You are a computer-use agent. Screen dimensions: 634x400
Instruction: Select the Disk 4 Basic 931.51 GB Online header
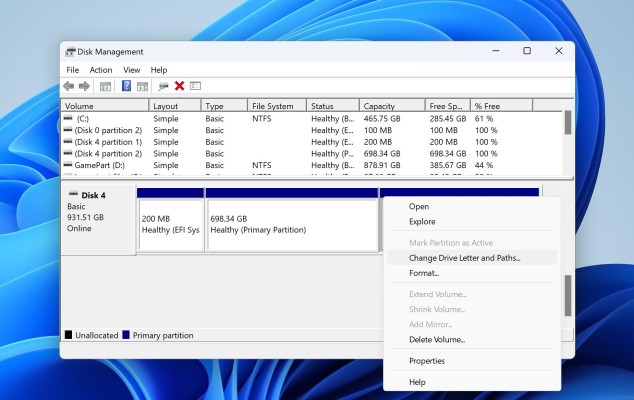[x=98, y=218]
